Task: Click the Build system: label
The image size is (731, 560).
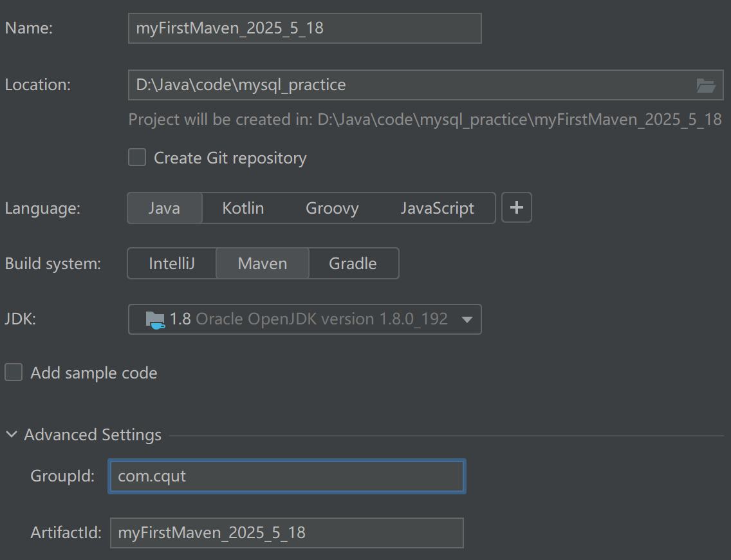Action: click(53, 264)
